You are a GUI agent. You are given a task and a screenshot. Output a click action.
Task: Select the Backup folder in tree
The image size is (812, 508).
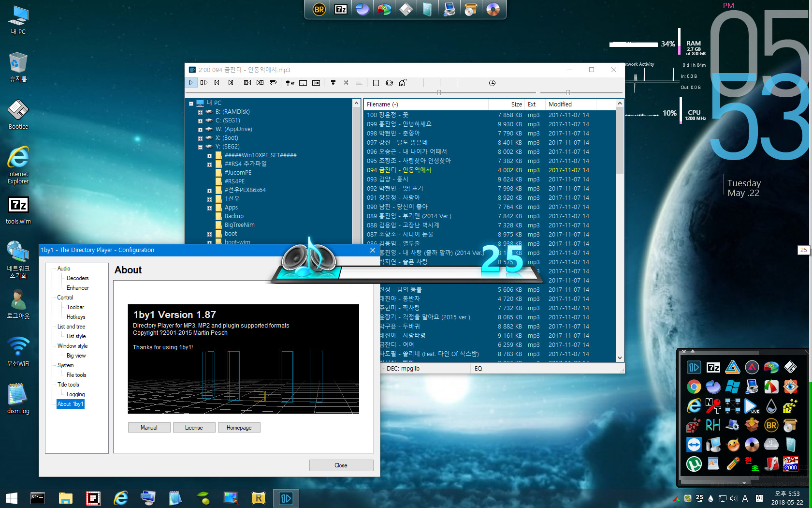click(234, 216)
